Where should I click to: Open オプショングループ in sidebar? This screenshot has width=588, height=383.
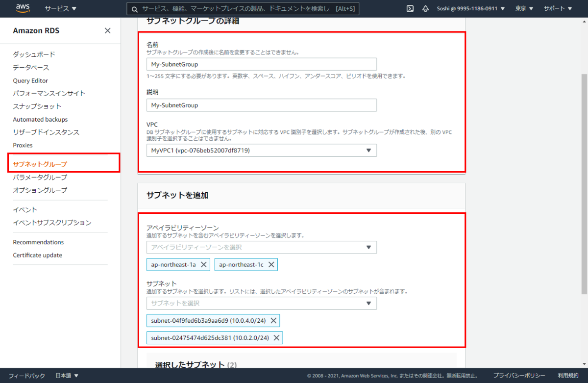click(x=40, y=190)
